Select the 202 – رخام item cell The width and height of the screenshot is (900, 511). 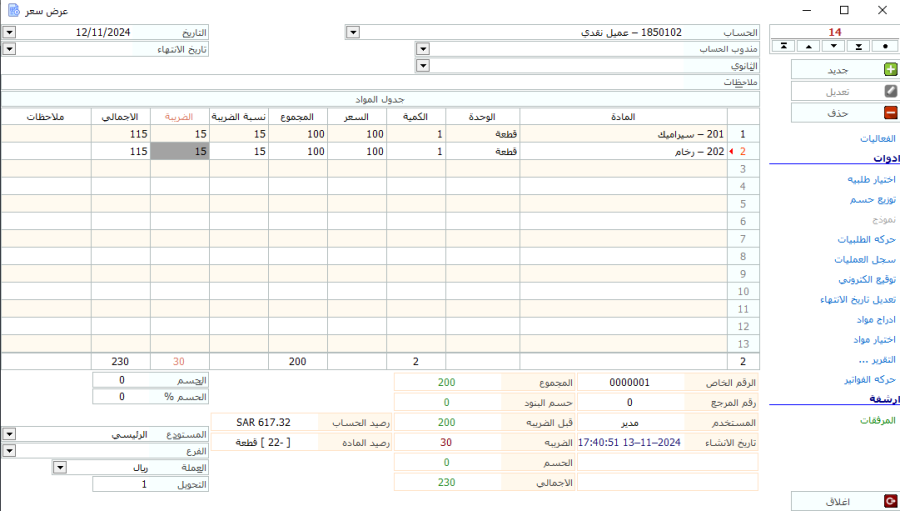coord(623,152)
